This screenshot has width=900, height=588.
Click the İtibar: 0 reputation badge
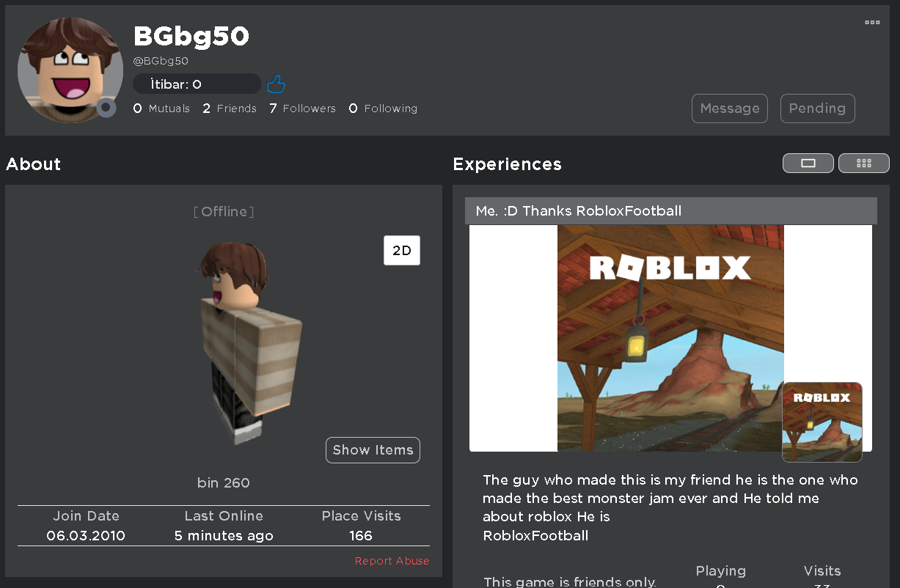point(197,84)
